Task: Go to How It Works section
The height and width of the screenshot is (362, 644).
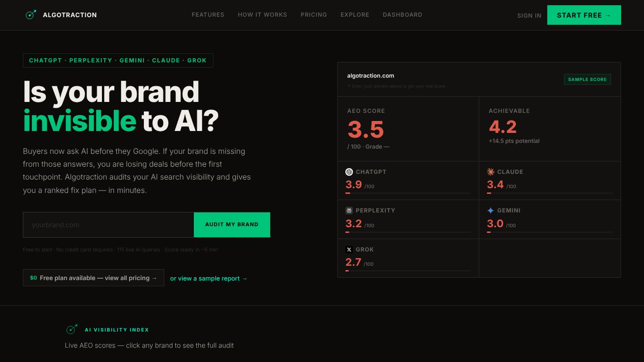Action: [x=262, y=15]
